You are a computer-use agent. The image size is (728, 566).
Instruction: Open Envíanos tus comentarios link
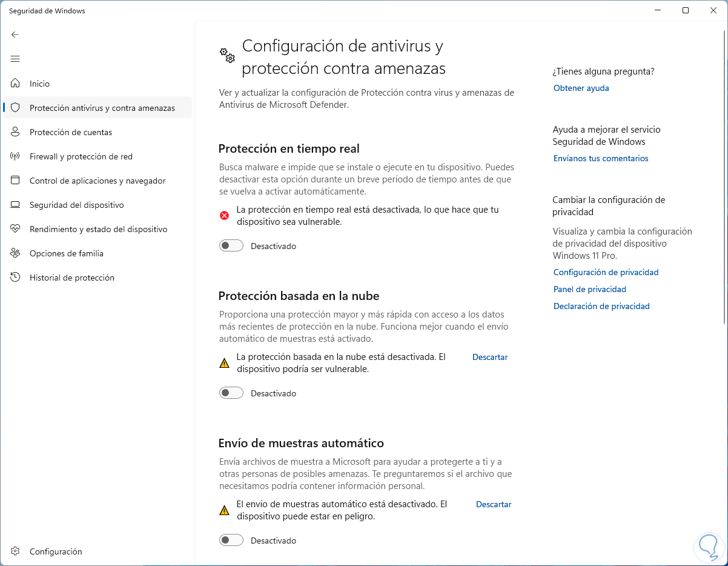(600, 158)
